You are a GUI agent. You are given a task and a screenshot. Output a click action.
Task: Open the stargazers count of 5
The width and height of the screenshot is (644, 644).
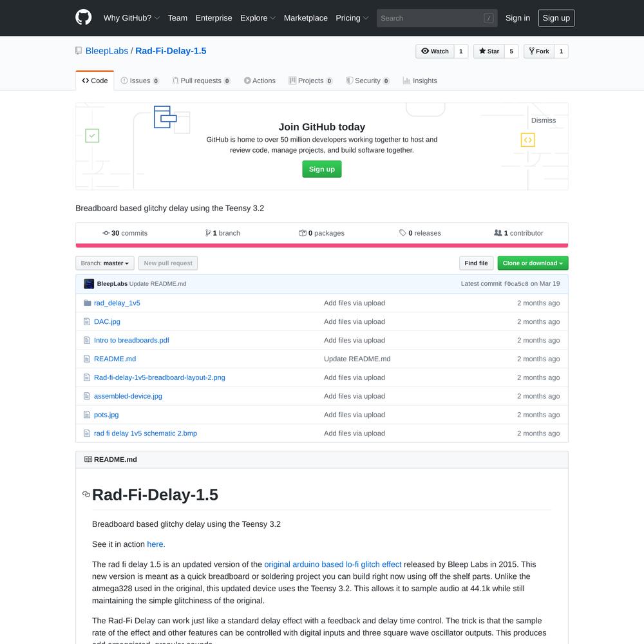click(x=511, y=52)
